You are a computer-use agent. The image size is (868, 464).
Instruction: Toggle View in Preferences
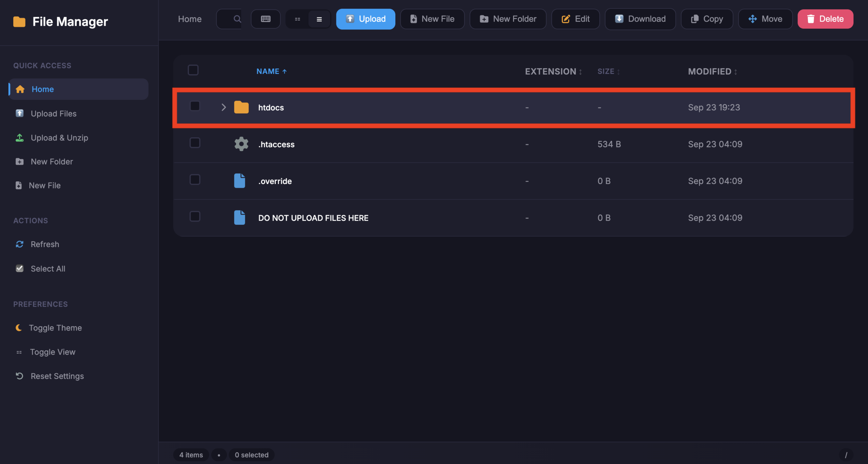pos(79,352)
